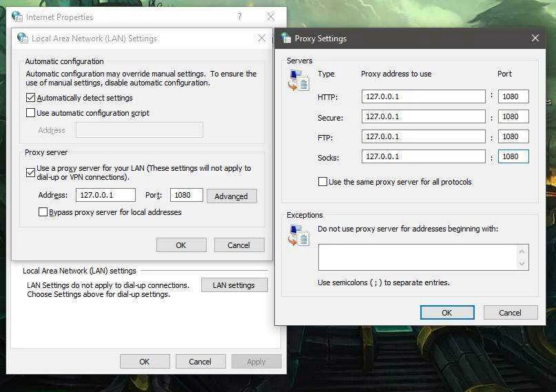556x392 pixels.
Task: Click the LAN proxy Address field
Action: click(x=105, y=195)
